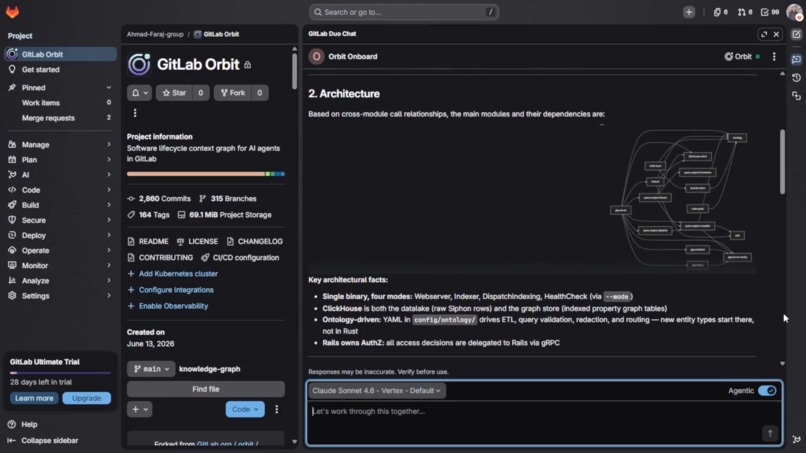This screenshot has height=453, width=806.
Task: Star the project
Action: (x=174, y=93)
